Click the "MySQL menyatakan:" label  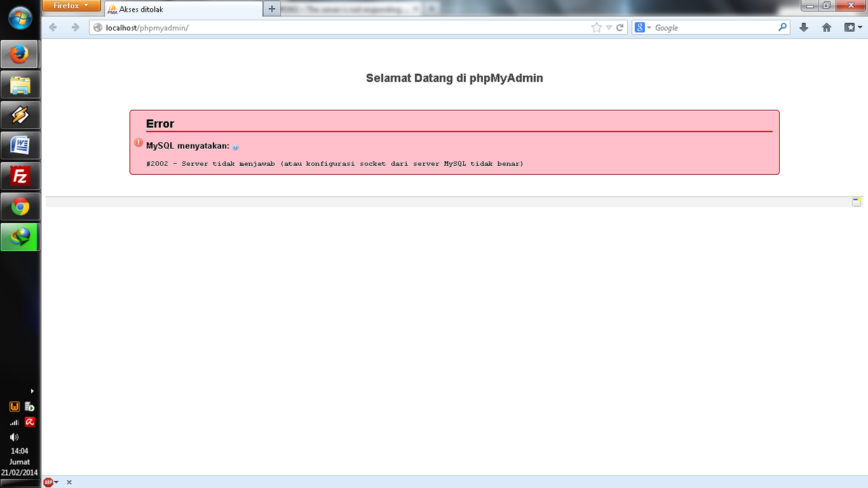pyautogui.click(x=188, y=146)
